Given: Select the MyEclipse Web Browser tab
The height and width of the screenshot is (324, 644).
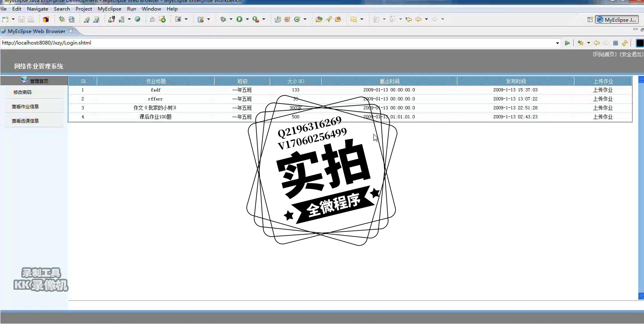Looking at the screenshot, I should click(x=36, y=31).
